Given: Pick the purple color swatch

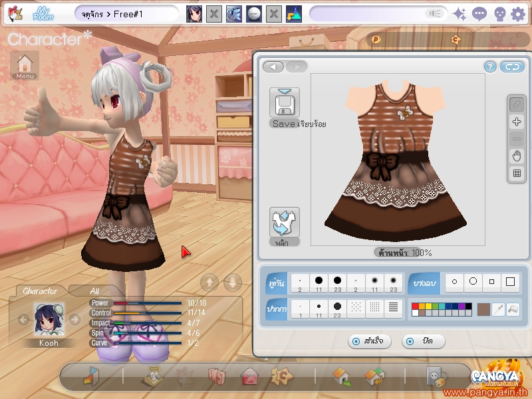Looking at the screenshot, I should (x=462, y=306).
